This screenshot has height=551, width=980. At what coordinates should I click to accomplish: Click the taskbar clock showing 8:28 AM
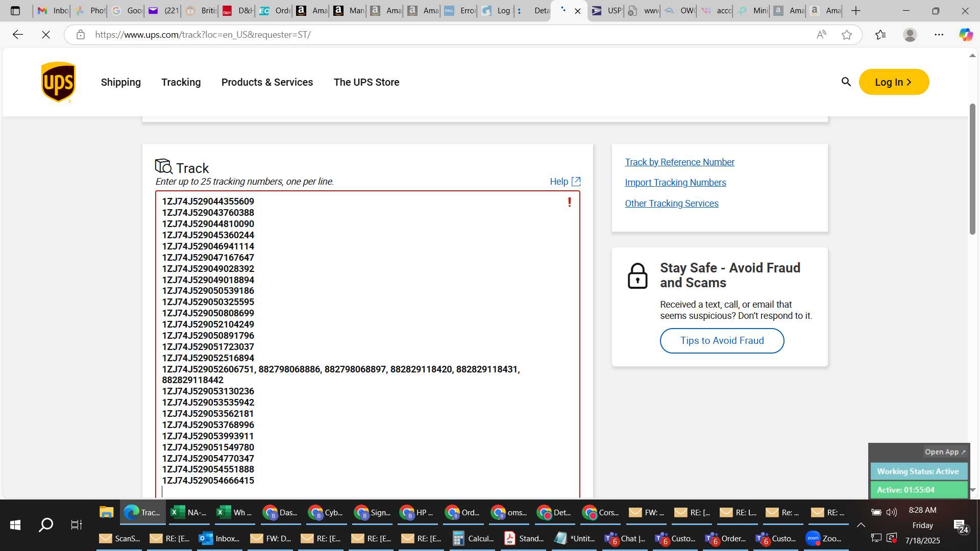coord(922,510)
